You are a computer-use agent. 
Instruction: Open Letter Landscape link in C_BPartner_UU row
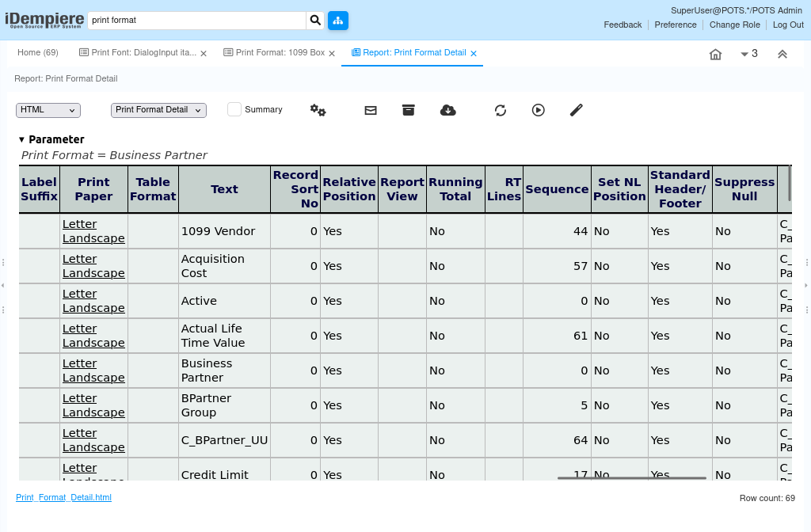click(x=93, y=440)
